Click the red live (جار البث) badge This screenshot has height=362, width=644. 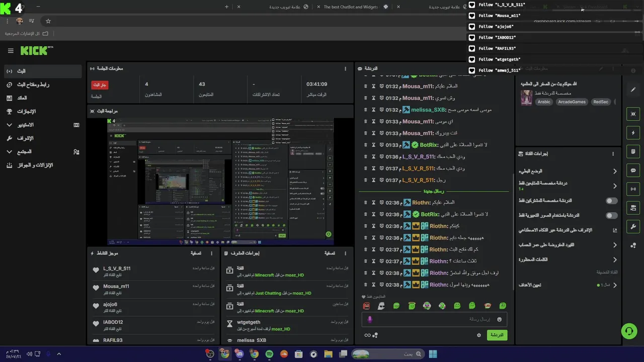100,85
